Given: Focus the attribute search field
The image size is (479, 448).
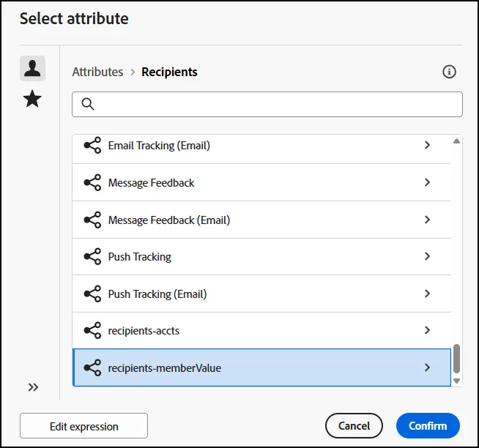Looking at the screenshot, I should pyautogui.click(x=267, y=104).
